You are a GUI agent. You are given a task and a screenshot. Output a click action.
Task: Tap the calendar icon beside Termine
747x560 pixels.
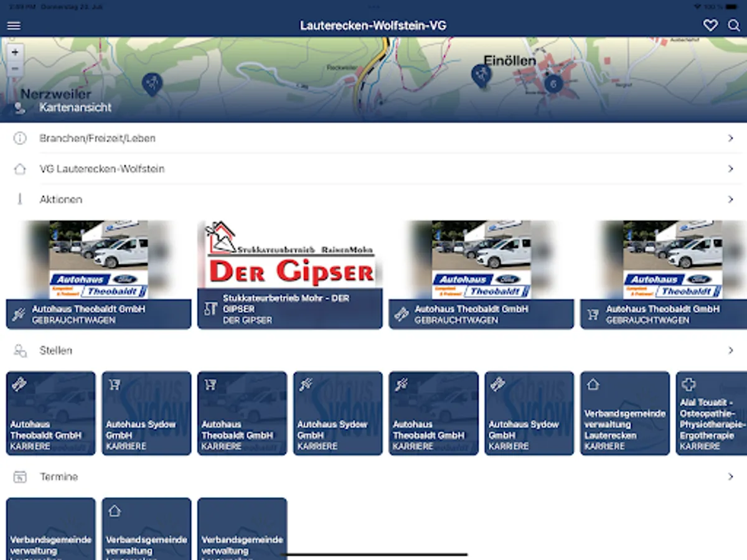coord(20,477)
